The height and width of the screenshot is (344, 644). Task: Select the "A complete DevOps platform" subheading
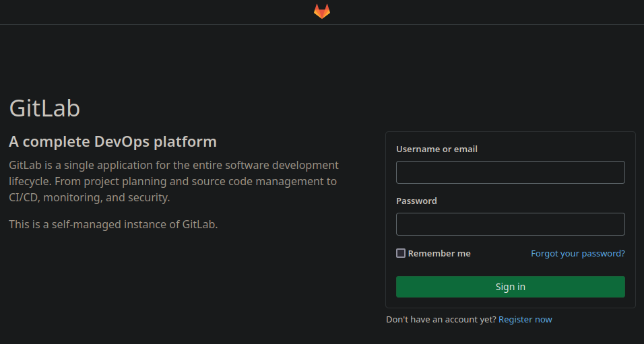(x=112, y=142)
